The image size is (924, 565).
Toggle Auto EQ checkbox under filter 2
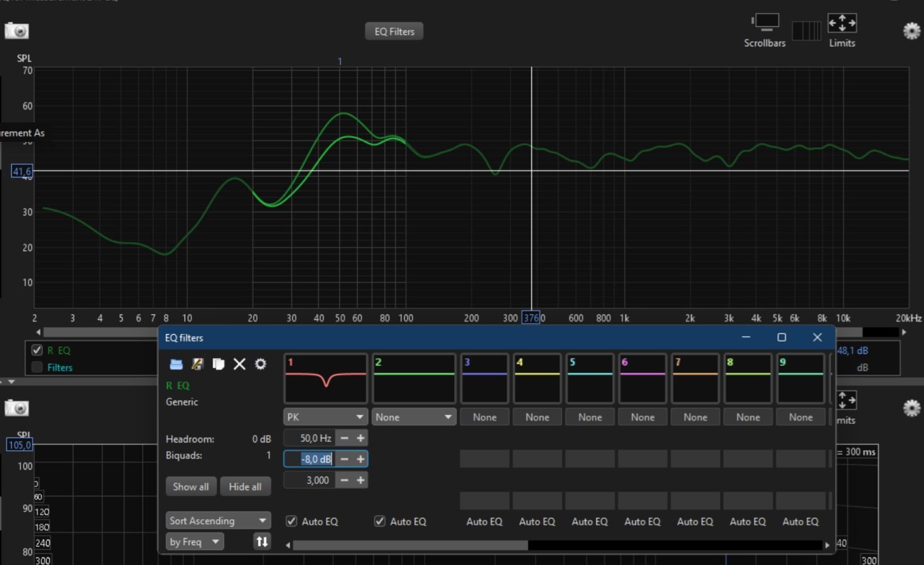pyautogui.click(x=379, y=521)
